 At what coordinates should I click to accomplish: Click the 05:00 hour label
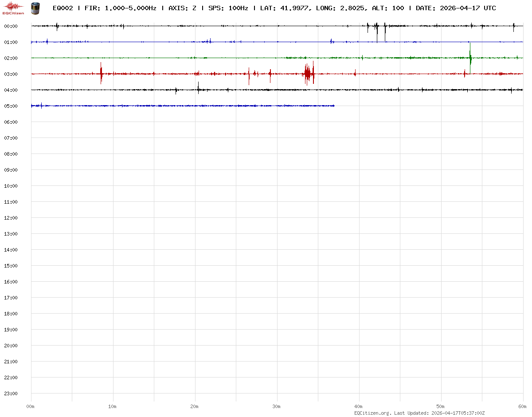pyautogui.click(x=11, y=106)
